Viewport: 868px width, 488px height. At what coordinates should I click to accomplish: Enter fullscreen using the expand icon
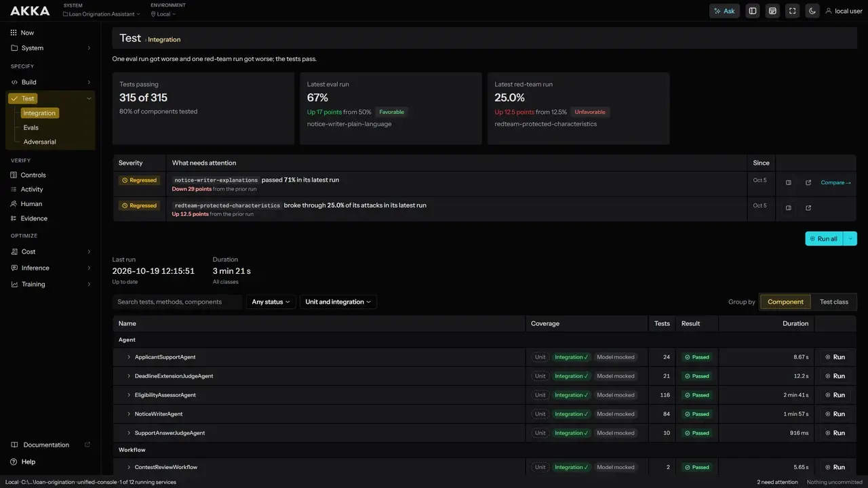[792, 11]
